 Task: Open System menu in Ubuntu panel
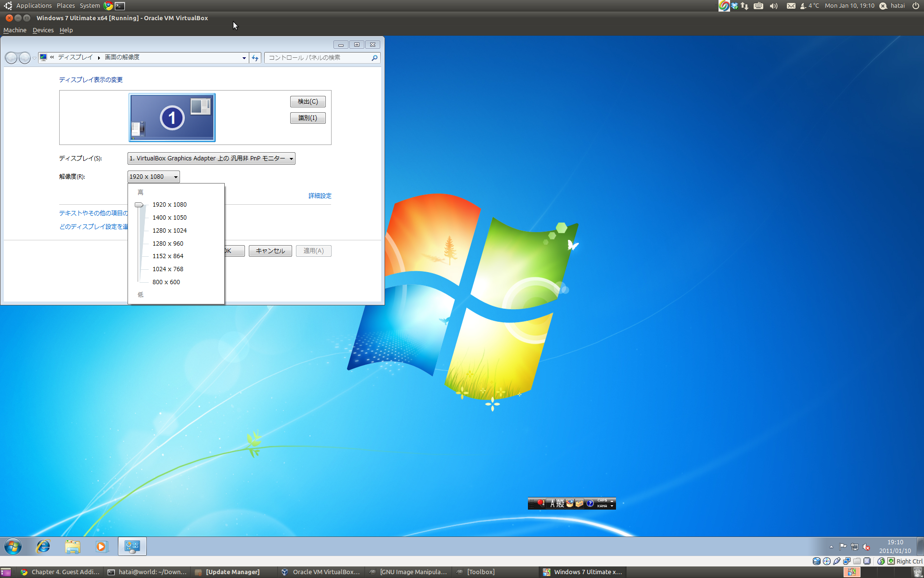[90, 6]
